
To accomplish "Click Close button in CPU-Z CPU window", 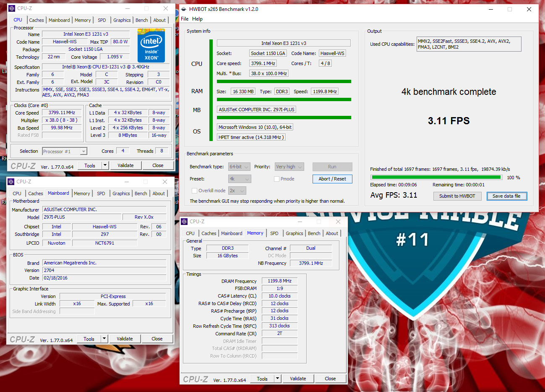I will (x=158, y=165).
